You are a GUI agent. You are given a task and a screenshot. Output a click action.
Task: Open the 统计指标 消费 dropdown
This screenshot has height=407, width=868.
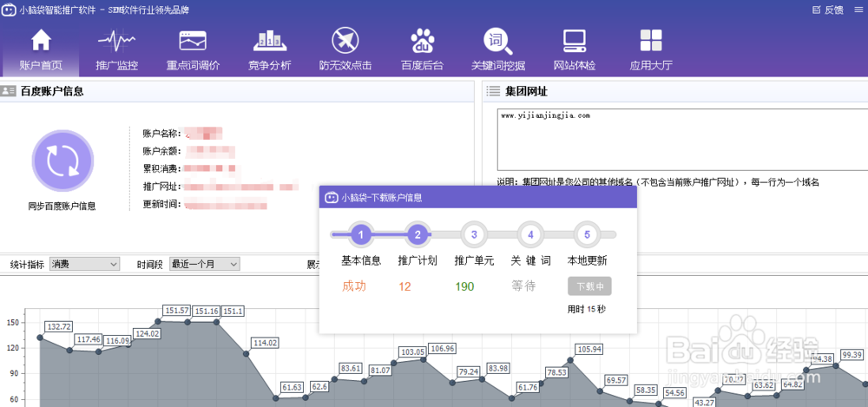tap(85, 264)
